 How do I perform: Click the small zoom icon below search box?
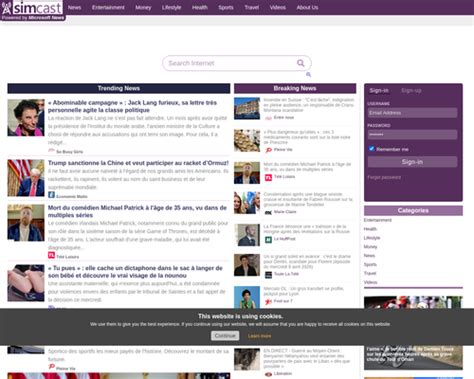point(308,74)
